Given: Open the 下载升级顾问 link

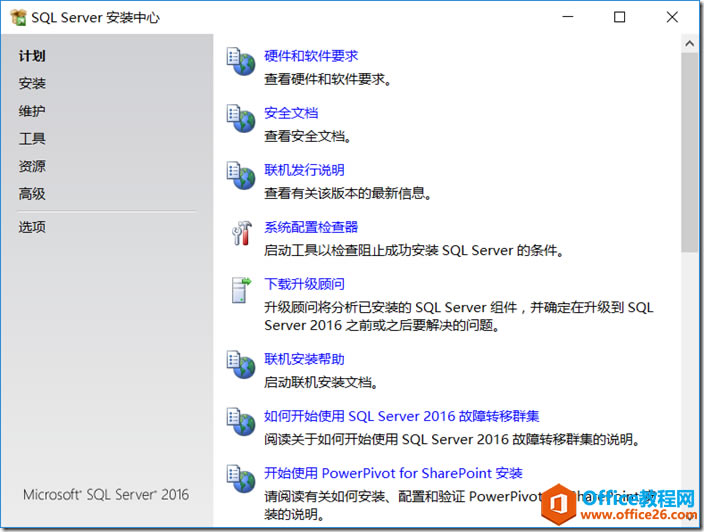Looking at the screenshot, I should coord(304,284).
